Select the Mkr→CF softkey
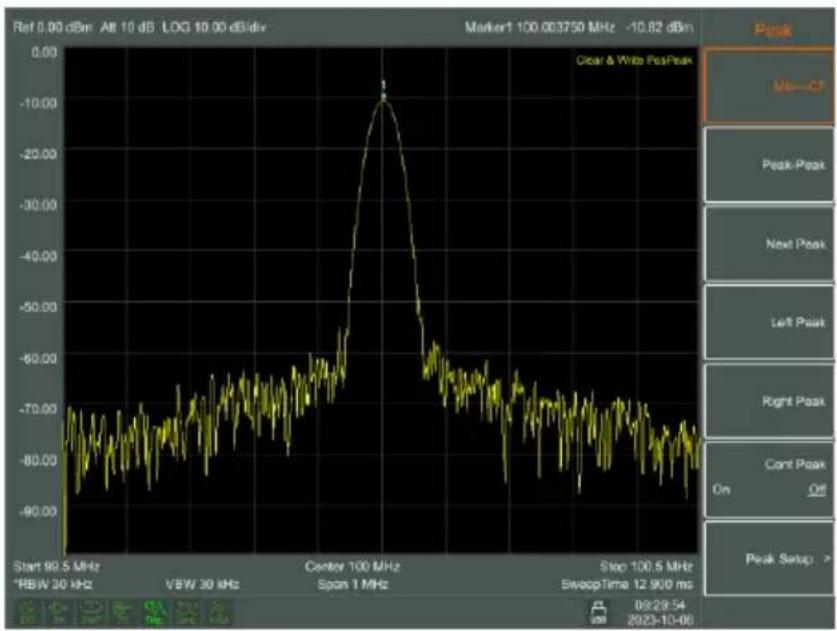837x631 pixels. click(x=769, y=86)
